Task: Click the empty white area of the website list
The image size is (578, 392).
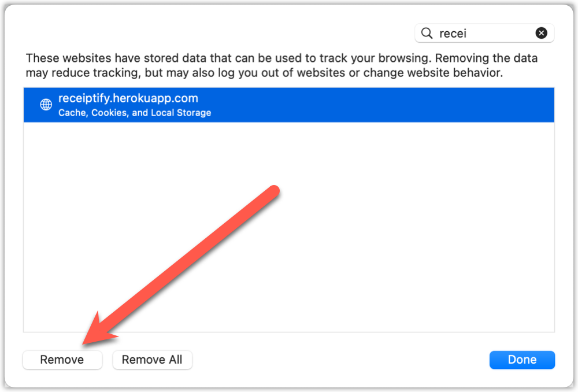Action: pyautogui.click(x=289, y=231)
